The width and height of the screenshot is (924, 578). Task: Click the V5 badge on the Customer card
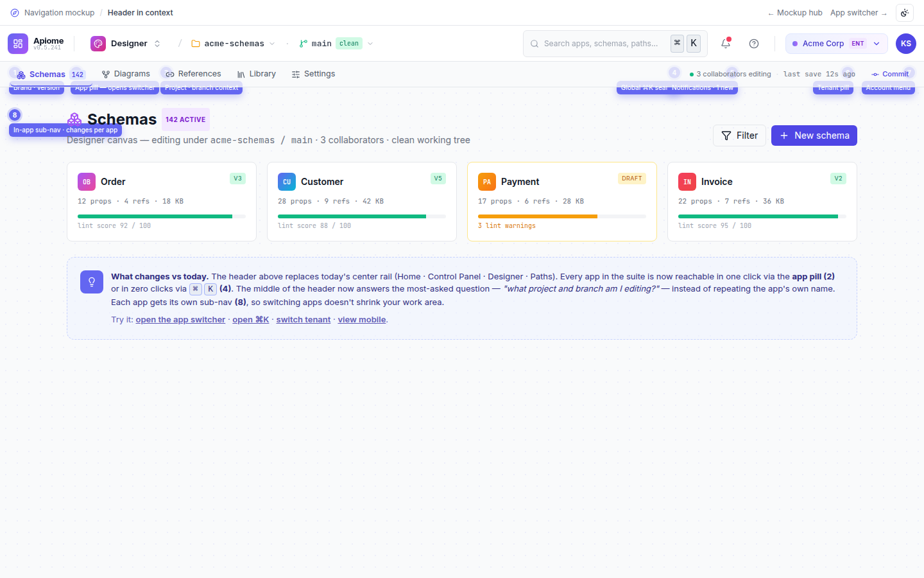[x=438, y=179]
